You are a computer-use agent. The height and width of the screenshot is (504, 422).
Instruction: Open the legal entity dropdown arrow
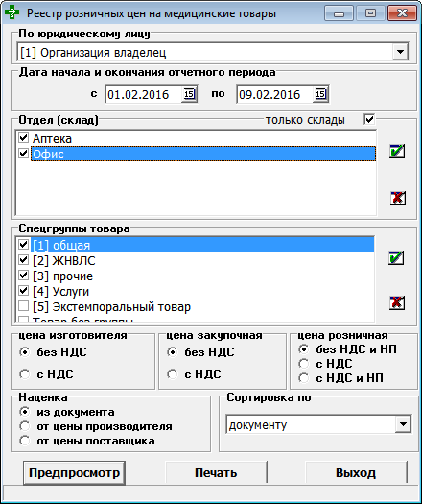400,52
